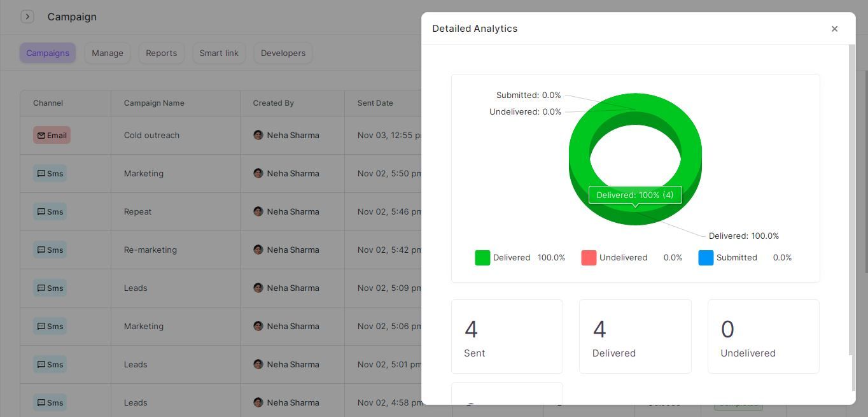This screenshot has height=417, width=868.
Task: Switch to the Reports tab
Action: [161, 53]
